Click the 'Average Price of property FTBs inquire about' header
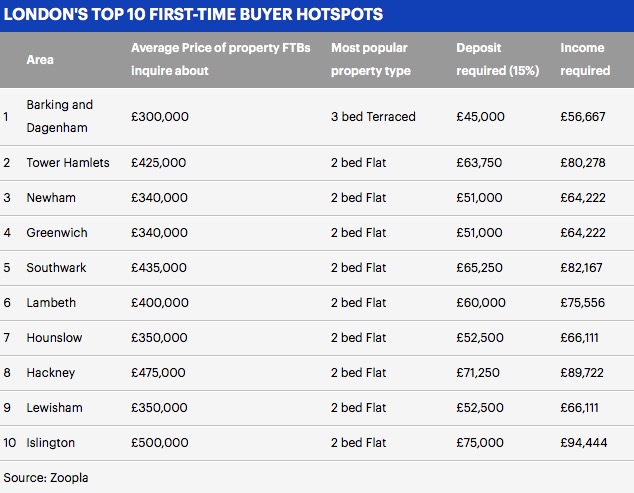The image size is (634, 493). (x=220, y=59)
